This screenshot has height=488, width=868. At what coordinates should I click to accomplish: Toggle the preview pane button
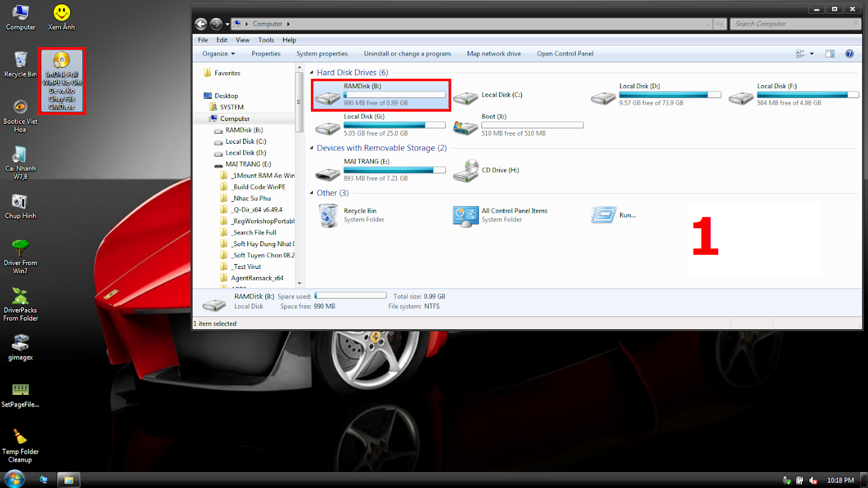click(830, 54)
